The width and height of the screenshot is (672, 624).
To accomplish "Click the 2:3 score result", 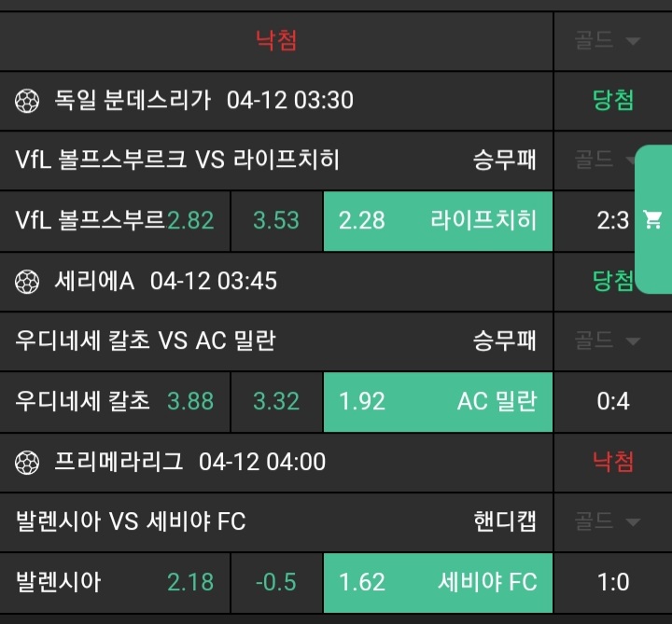I will [x=612, y=220].
